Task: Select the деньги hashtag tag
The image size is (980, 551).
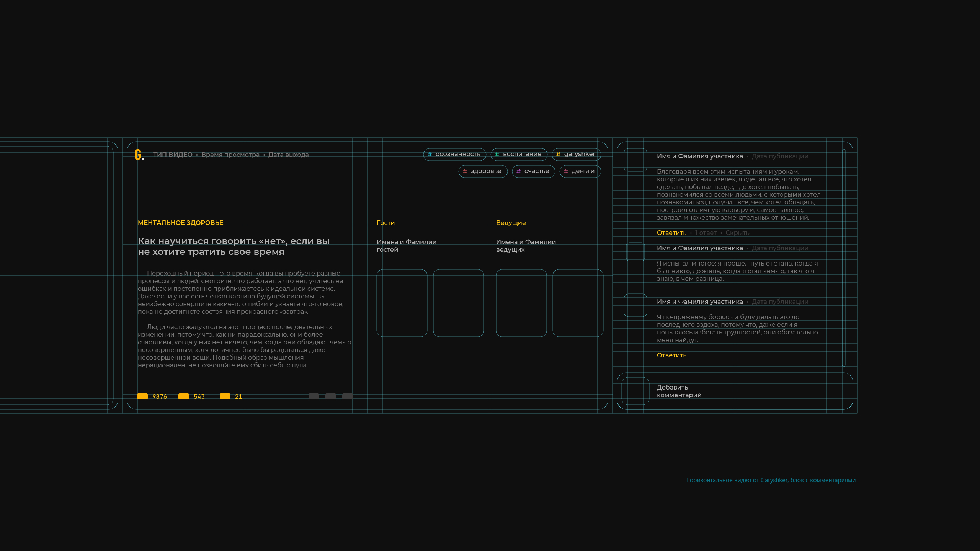Action: point(580,171)
